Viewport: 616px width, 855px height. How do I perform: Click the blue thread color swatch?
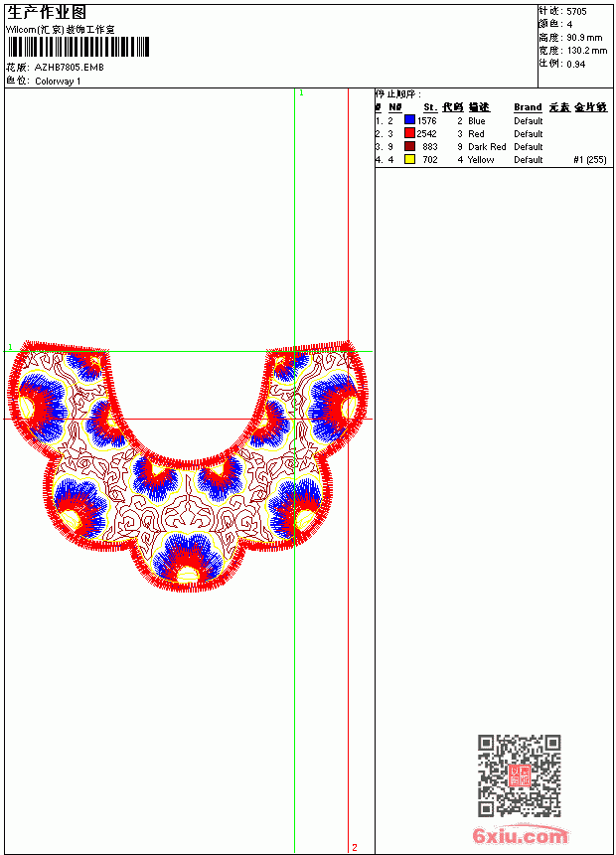tap(409, 120)
